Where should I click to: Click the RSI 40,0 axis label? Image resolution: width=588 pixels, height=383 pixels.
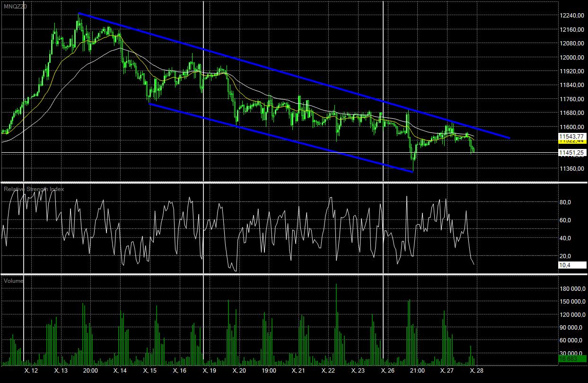(x=565, y=238)
